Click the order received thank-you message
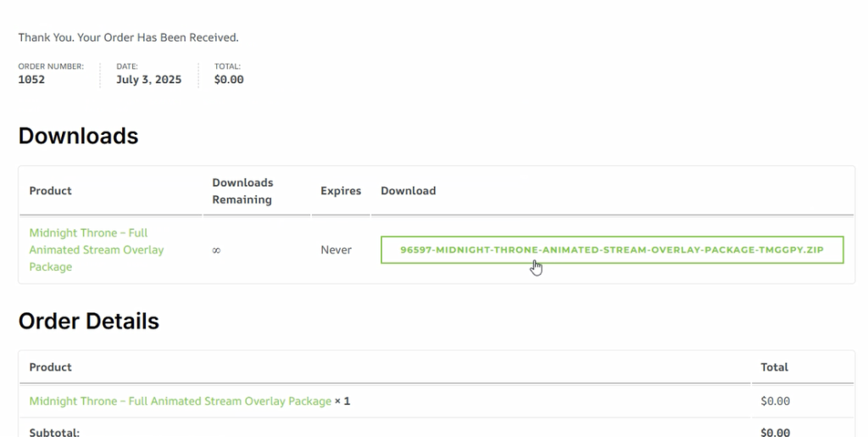868x437 pixels. coord(129,37)
